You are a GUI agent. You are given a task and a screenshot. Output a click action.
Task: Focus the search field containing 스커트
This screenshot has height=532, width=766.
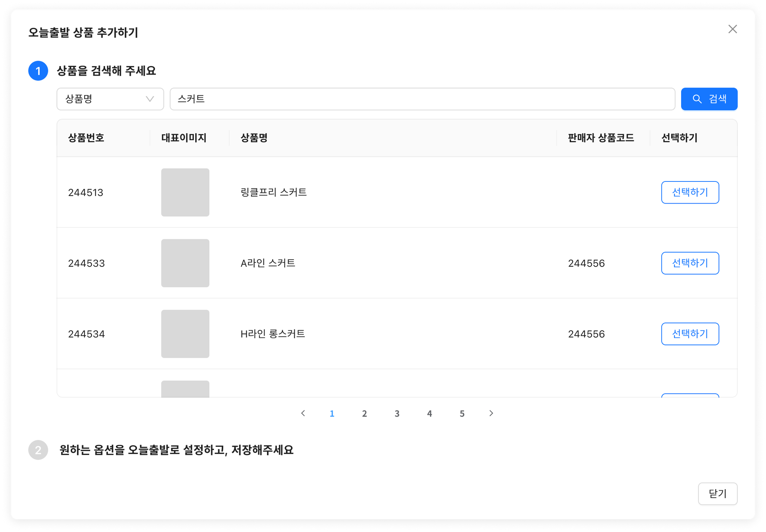[x=422, y=99]
